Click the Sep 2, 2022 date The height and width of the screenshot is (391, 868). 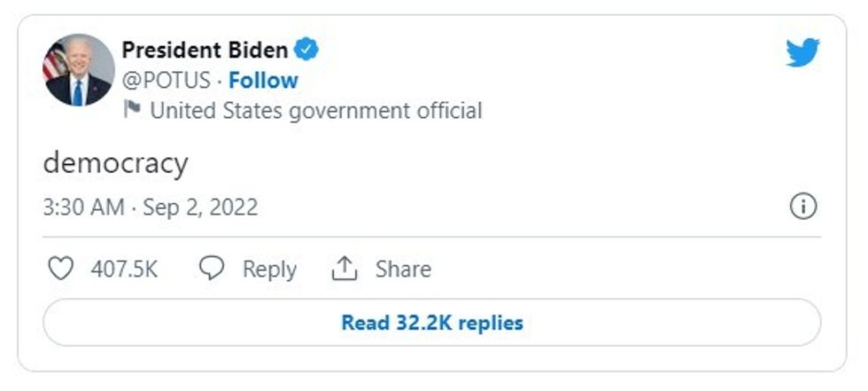click(200, 208)
